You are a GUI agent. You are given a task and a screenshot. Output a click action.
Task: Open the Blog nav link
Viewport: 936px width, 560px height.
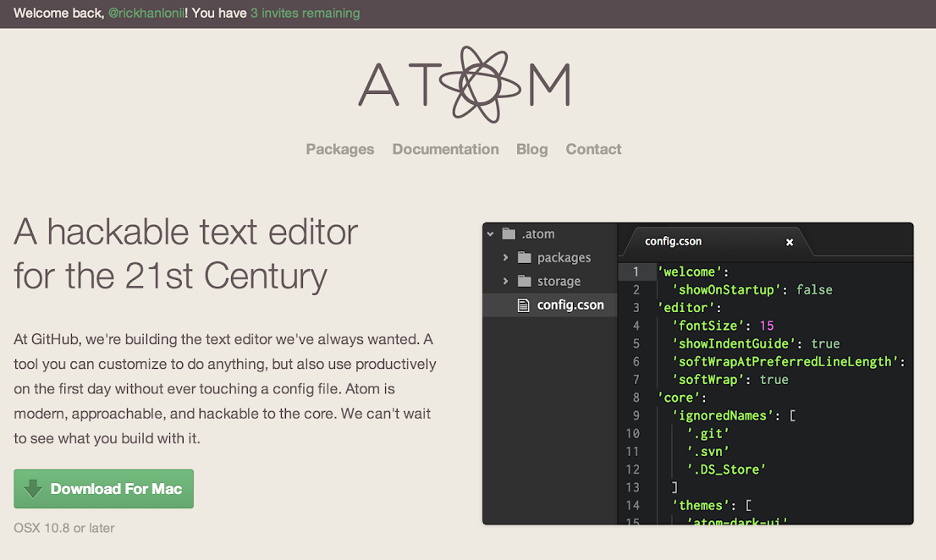pyautogui.click(x=531, y=149)
